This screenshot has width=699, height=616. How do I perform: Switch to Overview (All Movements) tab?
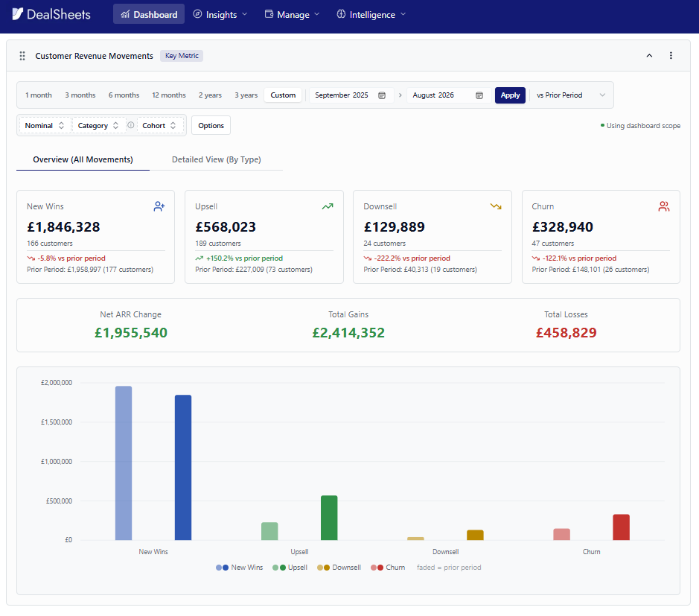pyautogui.click(x=83, y=159)
